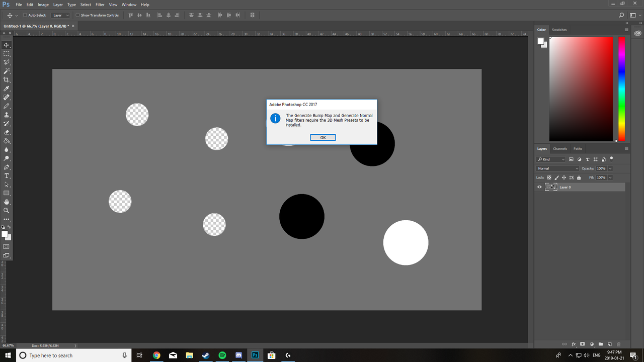Open the Color panel flyout menu
The image size is (644, 362).
click(626, 30)
